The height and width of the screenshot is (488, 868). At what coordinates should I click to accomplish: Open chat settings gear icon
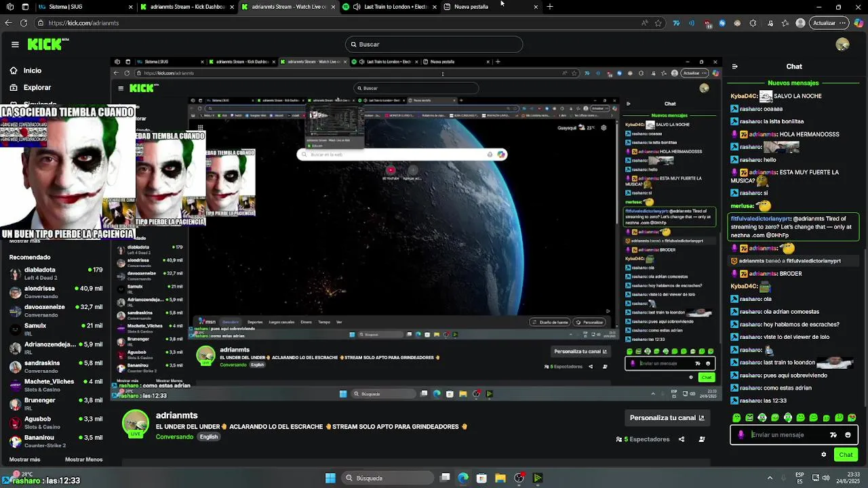[x=824, y=455]
